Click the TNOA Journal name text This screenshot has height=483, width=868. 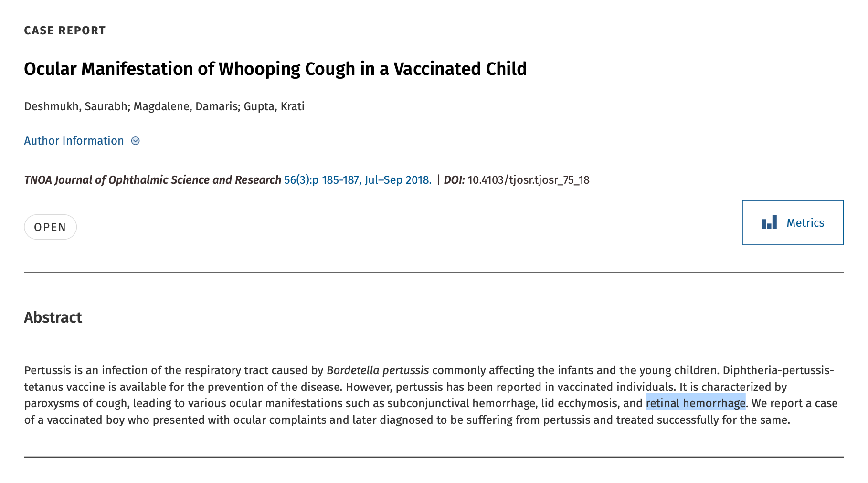(153, 180)
